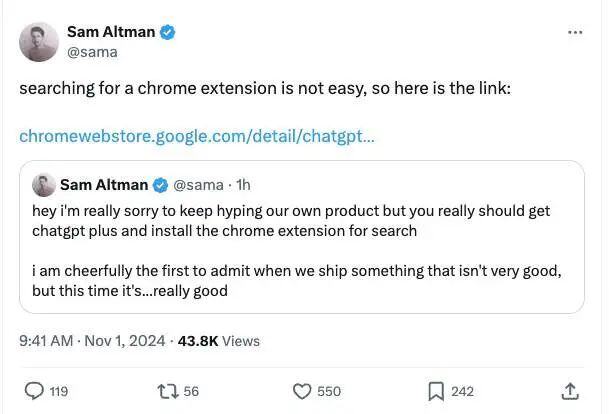Viewport: 609px width, 414px height.
Task: Open the three-dot more options menu
Action: point(575,32)
